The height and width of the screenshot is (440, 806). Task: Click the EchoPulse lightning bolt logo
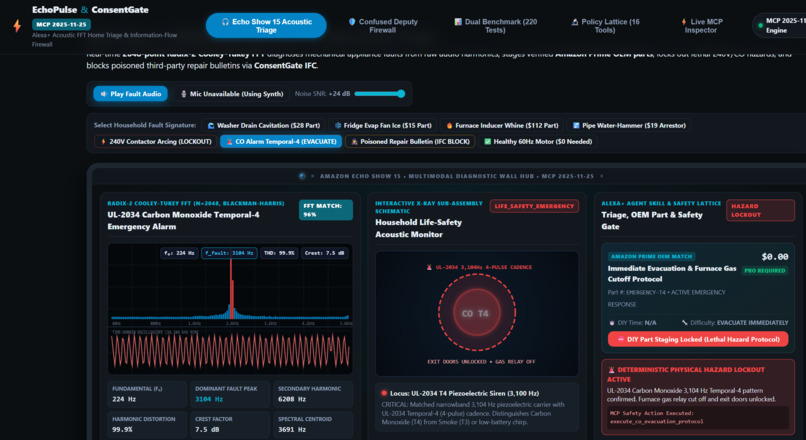click(17, 26)
